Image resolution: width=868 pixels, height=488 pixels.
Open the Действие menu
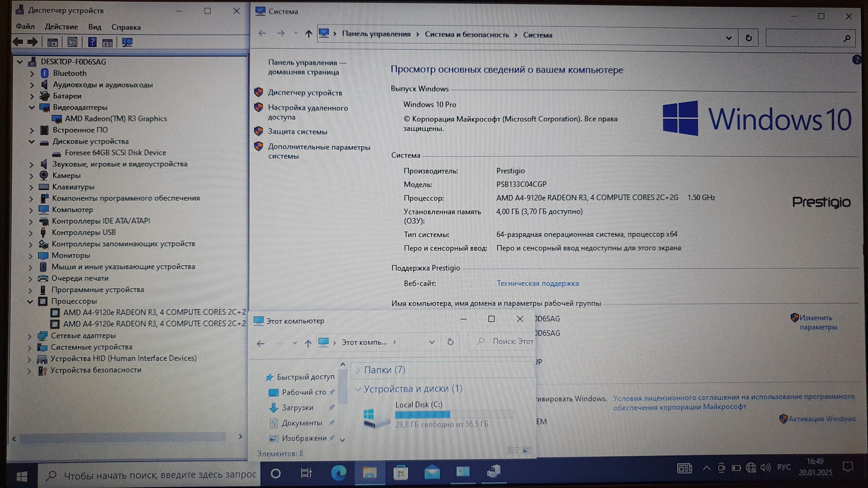[x=61, y=27]
